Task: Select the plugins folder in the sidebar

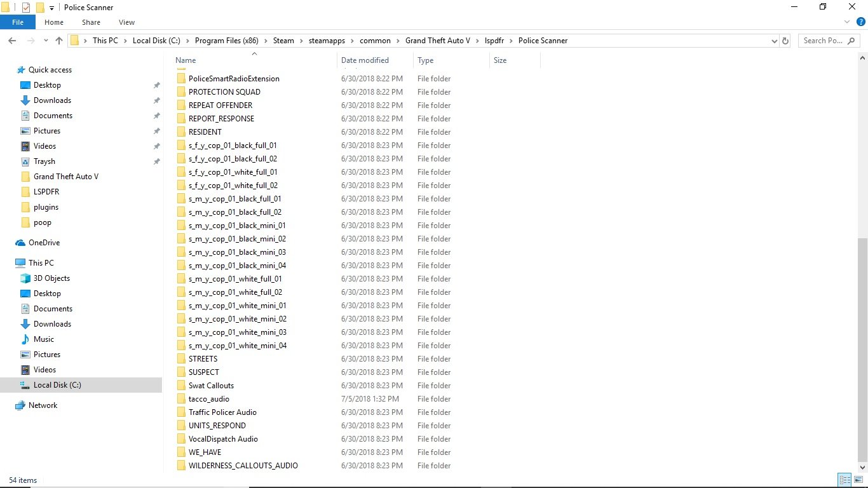Action: 46,207
